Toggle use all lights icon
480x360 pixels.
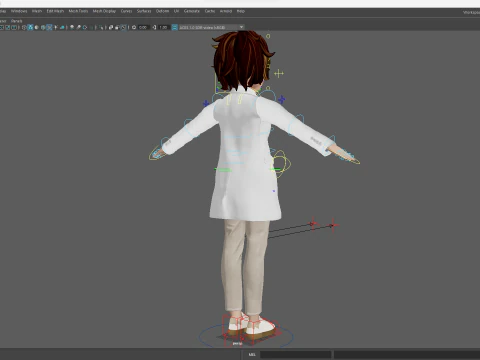pyautogui.click(x=56, y=27)
